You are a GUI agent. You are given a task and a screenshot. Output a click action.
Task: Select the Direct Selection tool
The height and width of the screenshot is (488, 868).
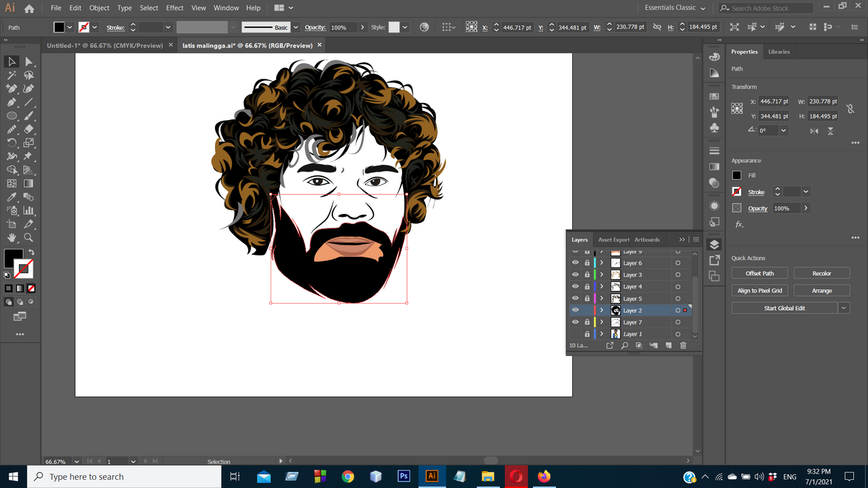(28, 62)
